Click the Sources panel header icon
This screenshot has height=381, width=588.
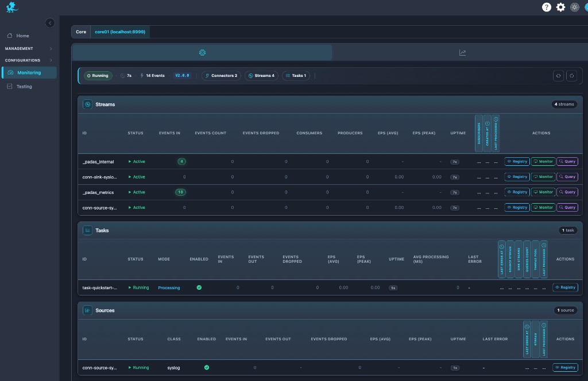click(x=87, y=310)
